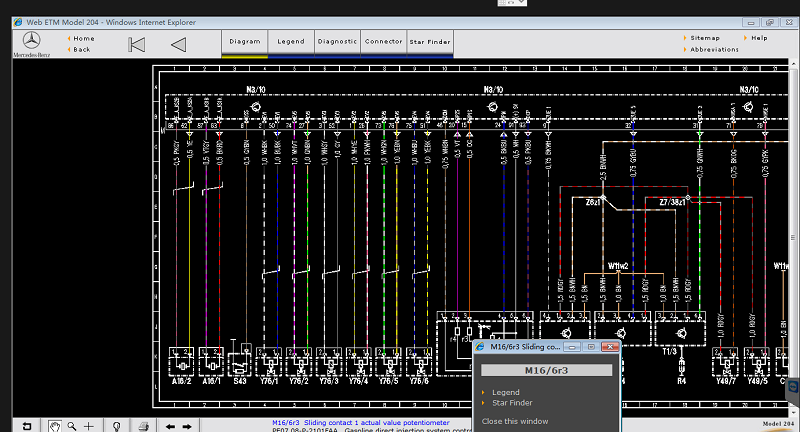Click 'Close this window' in popup
Screen dimensions: 800x432
(515, 421)
